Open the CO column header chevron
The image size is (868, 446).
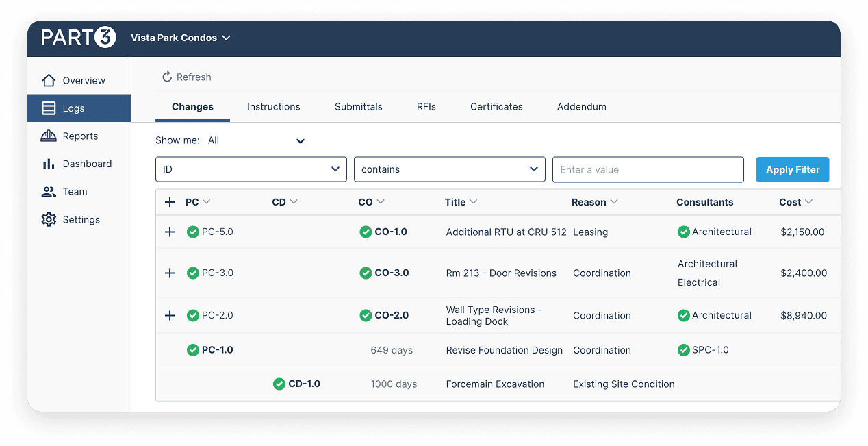(x=381, y=202)
